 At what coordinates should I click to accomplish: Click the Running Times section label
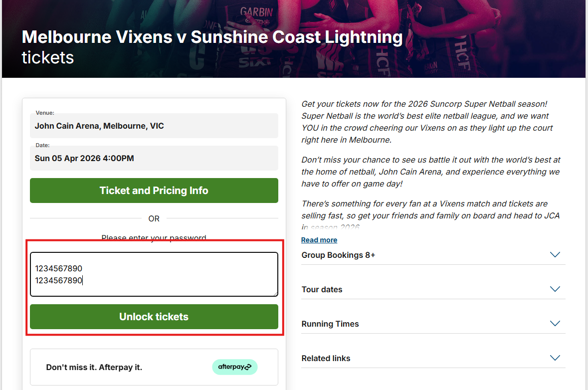(x=330, y=324)
